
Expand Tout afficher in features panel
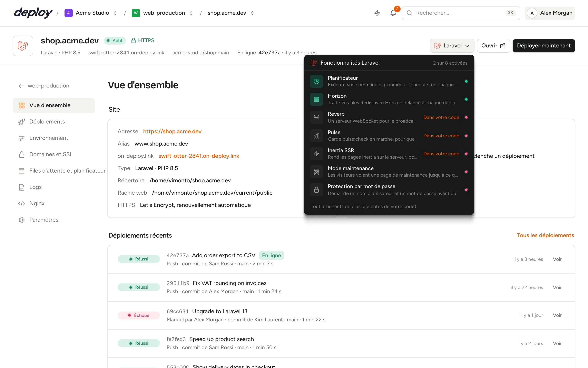363,206
